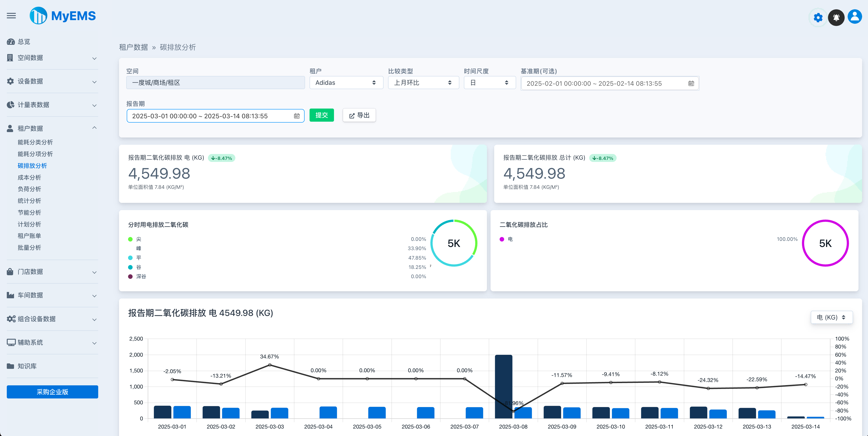Select the 租户账单 menu item
Image resolution: width=868 pixels, height=436 pixels.
(29, 236)
